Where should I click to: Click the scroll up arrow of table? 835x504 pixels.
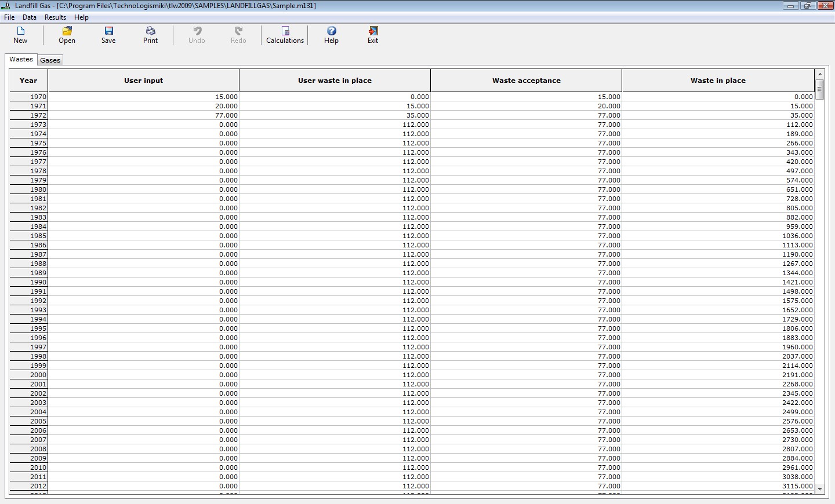(x=819, y=74)
